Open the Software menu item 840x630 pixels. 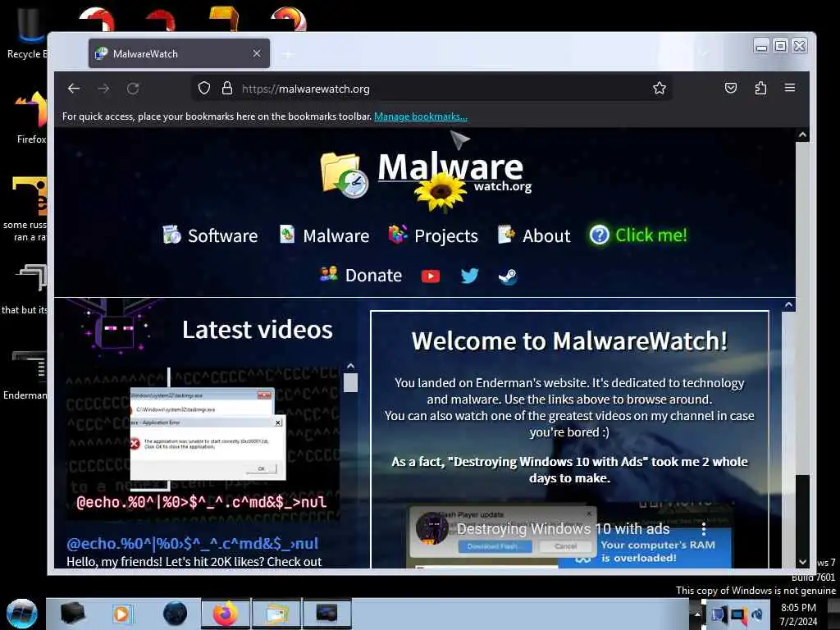(211, 235)
